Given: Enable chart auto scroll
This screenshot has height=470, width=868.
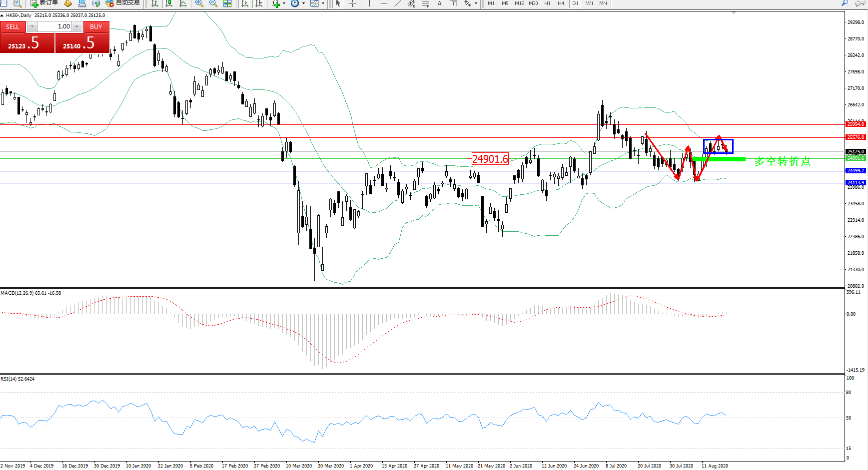Looking at the screenshot, I should coord(245,3).
